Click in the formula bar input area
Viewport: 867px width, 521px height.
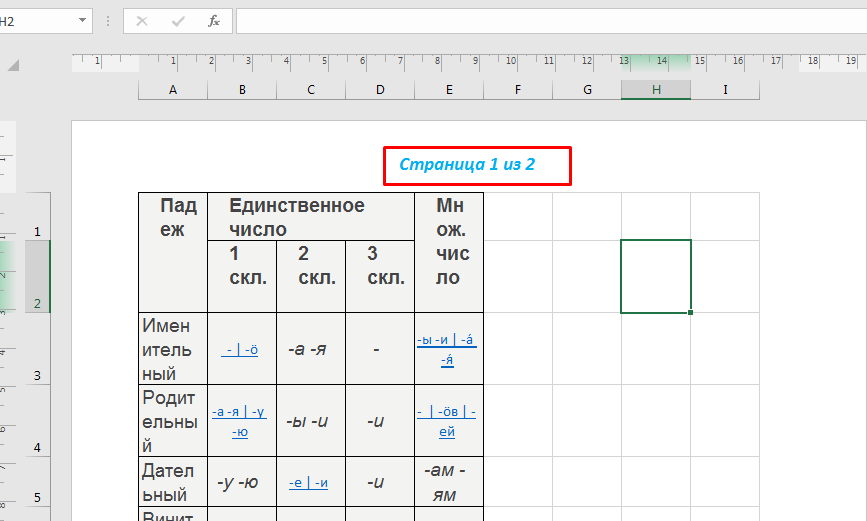coord(550,21)
